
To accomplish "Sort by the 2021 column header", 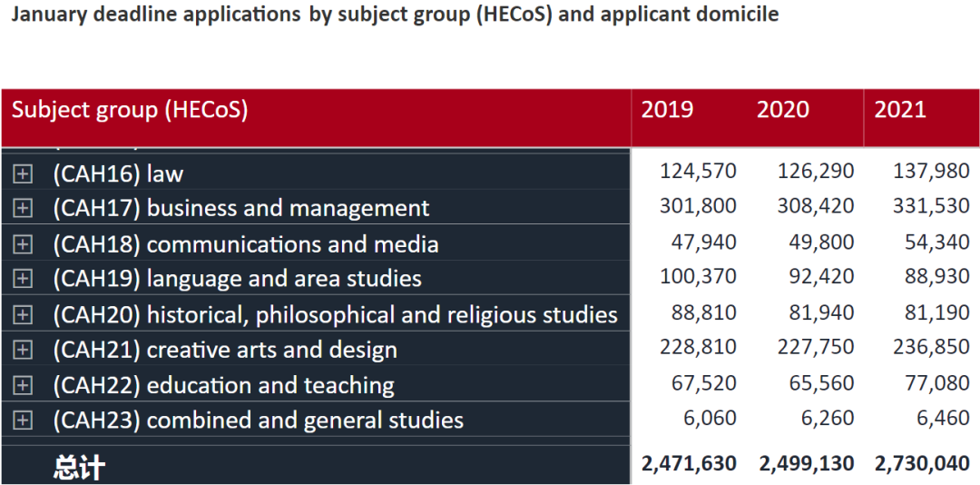I will tap(900, 110).
